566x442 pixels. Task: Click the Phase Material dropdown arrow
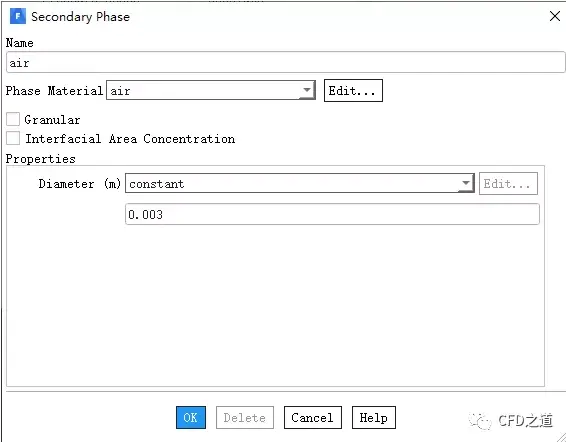pos(306,90)
